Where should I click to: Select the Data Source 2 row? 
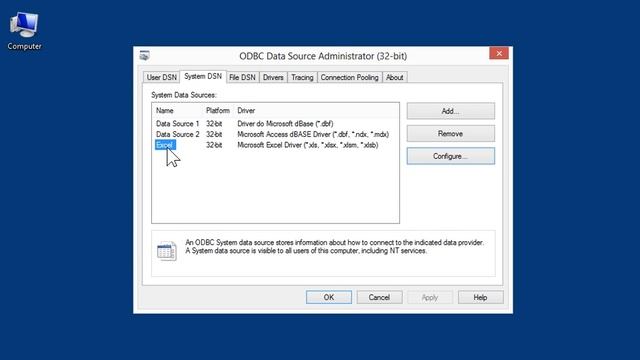275,134
